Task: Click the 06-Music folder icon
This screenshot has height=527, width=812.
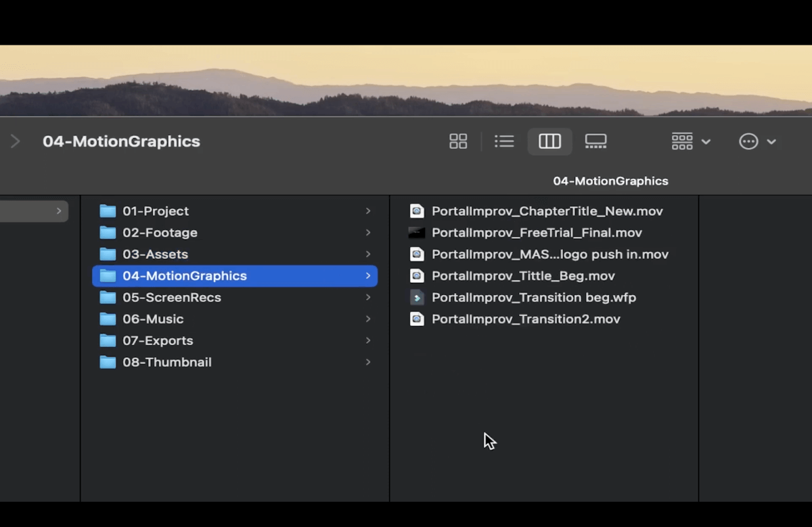Action: tap(108, 319)
